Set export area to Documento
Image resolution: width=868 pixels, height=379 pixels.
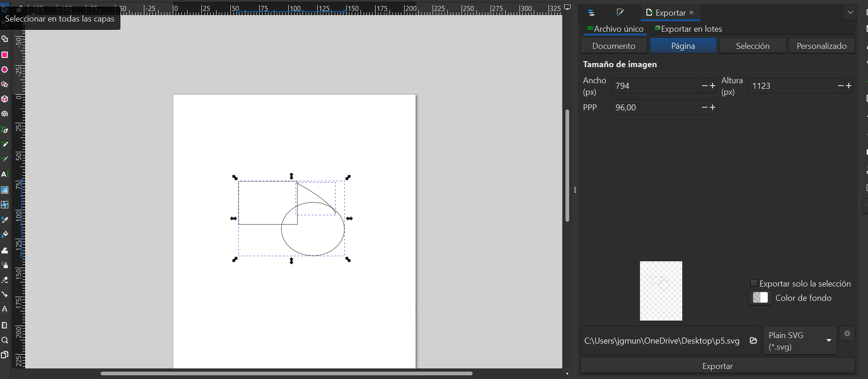(x=613, y=46)
